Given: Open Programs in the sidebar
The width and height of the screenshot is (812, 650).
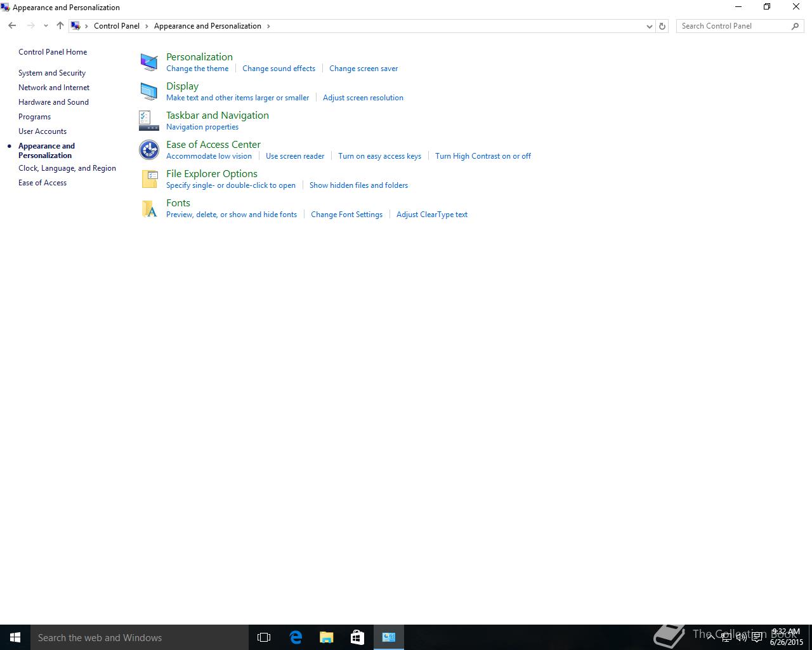Looking at the screenshot, I should [34, 117].
